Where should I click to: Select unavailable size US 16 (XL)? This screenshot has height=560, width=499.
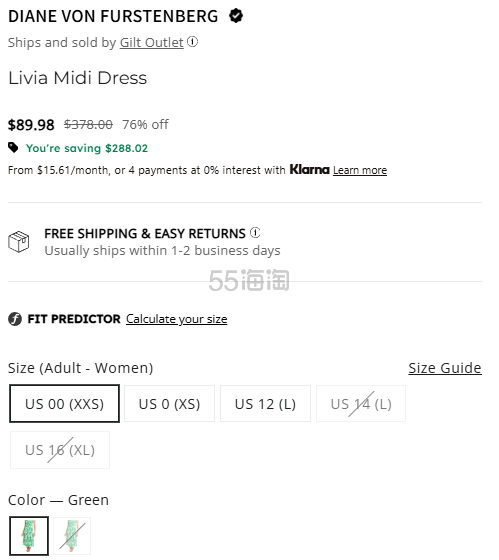(x=60, y=450)
